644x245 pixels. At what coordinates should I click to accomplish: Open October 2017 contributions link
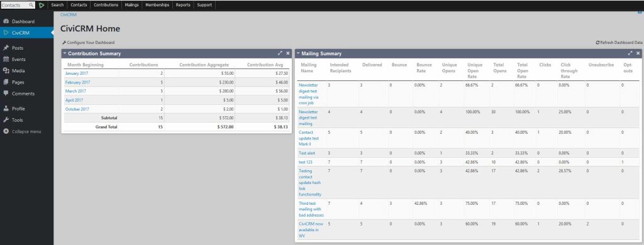[x=77, y=109]
